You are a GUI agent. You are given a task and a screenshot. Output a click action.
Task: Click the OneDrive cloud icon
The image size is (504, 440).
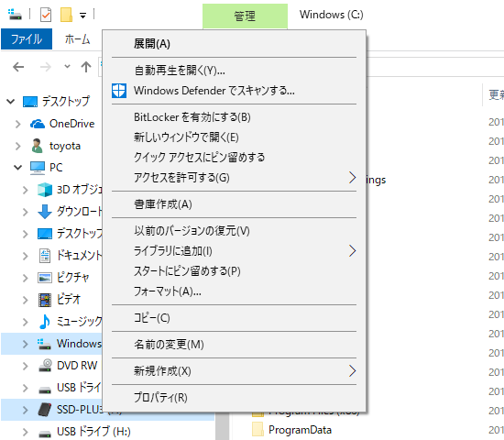(x=38, y=124)
